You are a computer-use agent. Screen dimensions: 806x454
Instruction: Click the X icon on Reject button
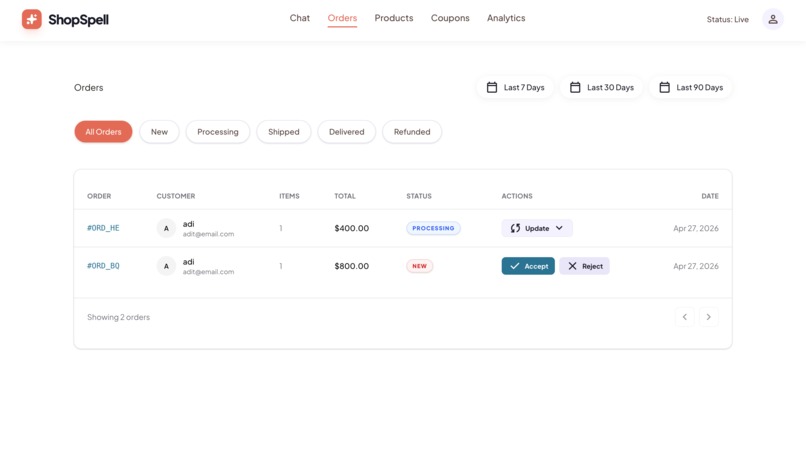point(572,266)
